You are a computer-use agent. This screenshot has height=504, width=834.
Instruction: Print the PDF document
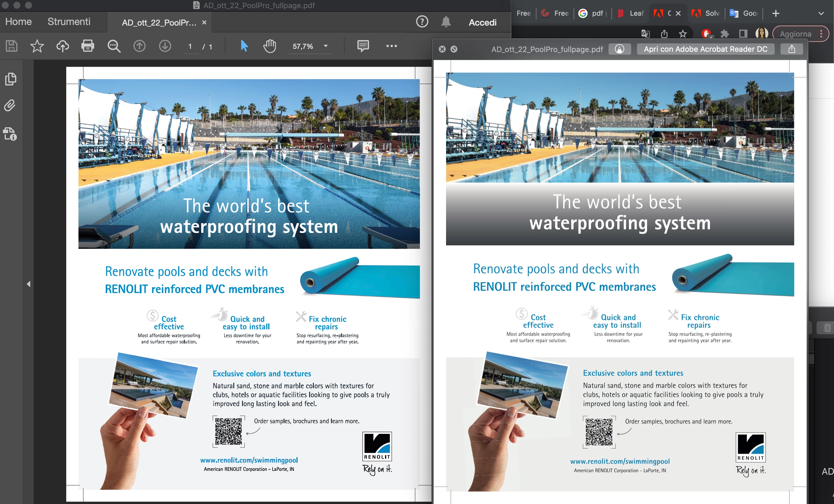click(88, 46)
